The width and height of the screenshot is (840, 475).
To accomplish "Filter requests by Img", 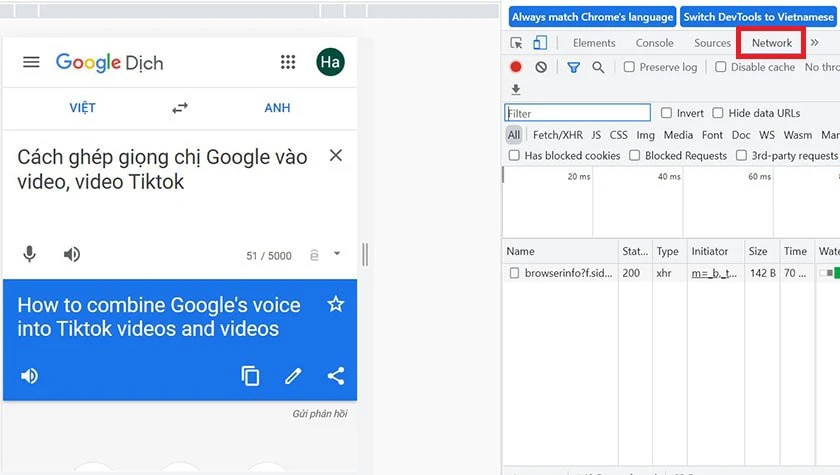I will 646,135.
